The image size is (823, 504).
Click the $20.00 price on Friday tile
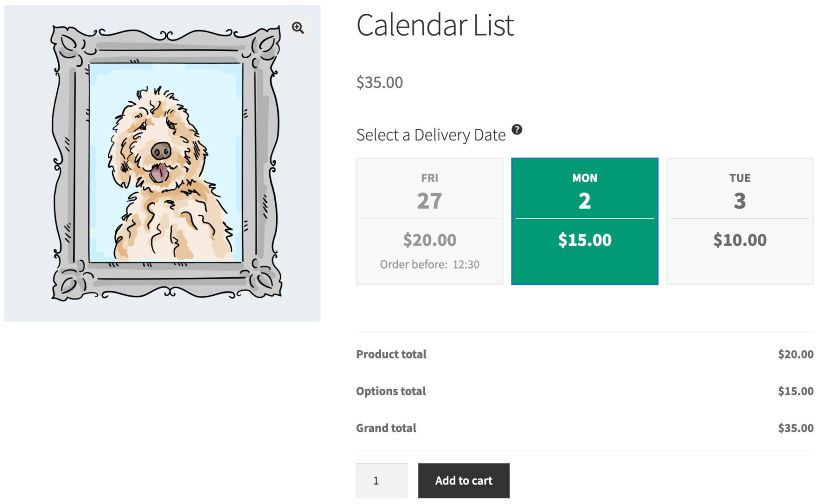(x=429, y=240)
